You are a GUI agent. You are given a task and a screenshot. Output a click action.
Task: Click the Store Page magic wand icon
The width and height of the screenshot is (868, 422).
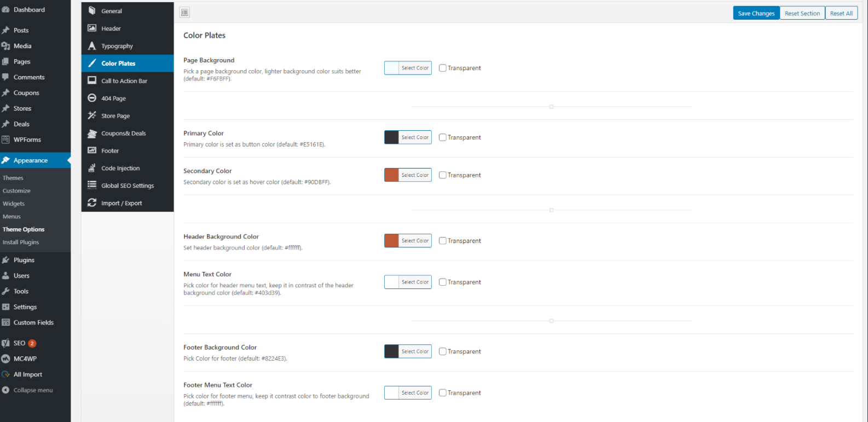click(x=92, y=115)
